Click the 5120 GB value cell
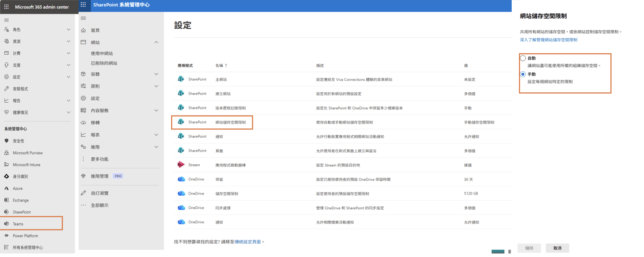 click(x=471, y=193)
